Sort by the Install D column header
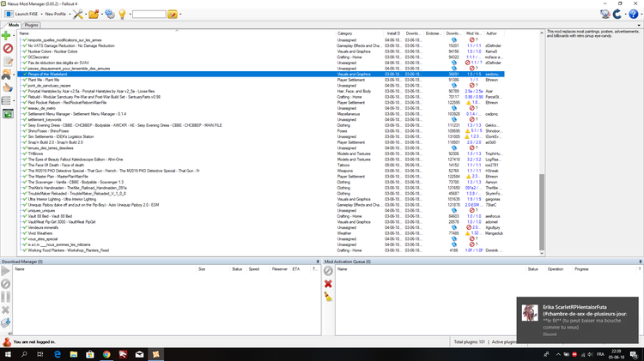This screenshot has width=644, height=361. [393, 33]
